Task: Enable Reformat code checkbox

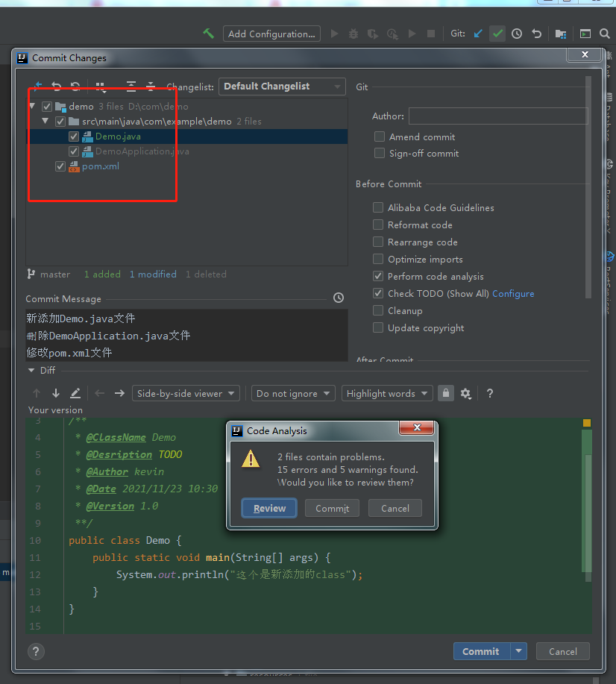Action: pos(378,225)
